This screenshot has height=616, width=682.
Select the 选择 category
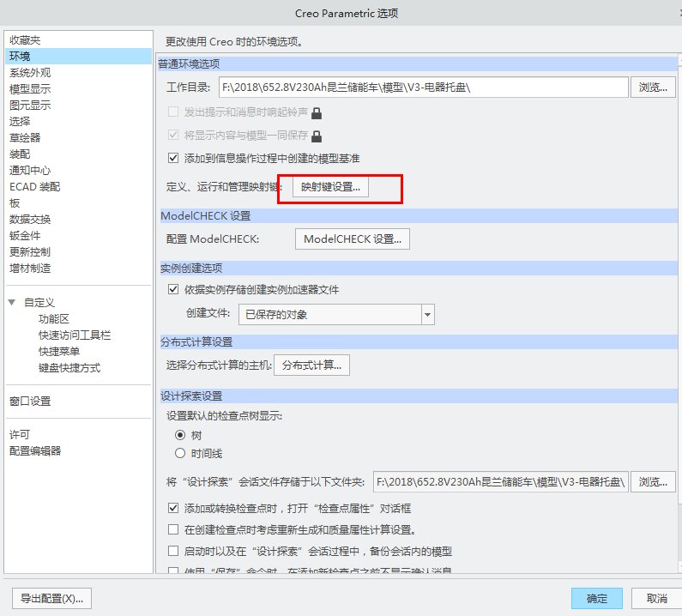point(20,121)
